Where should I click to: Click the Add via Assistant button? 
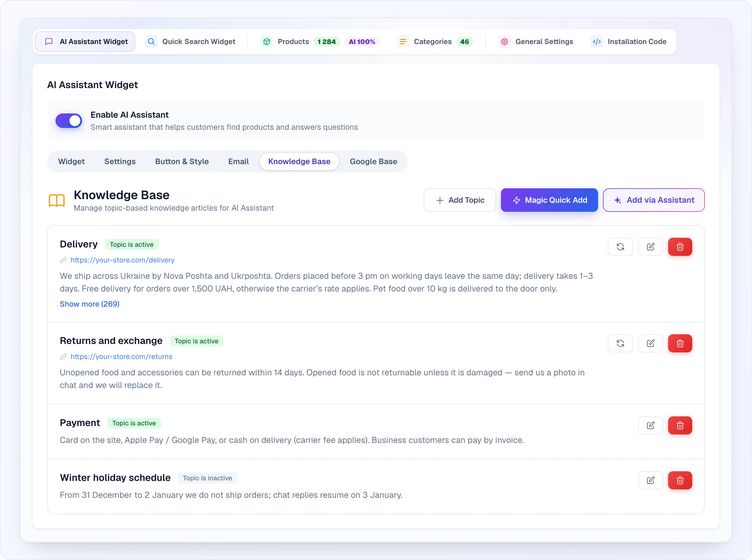(654, 200)
